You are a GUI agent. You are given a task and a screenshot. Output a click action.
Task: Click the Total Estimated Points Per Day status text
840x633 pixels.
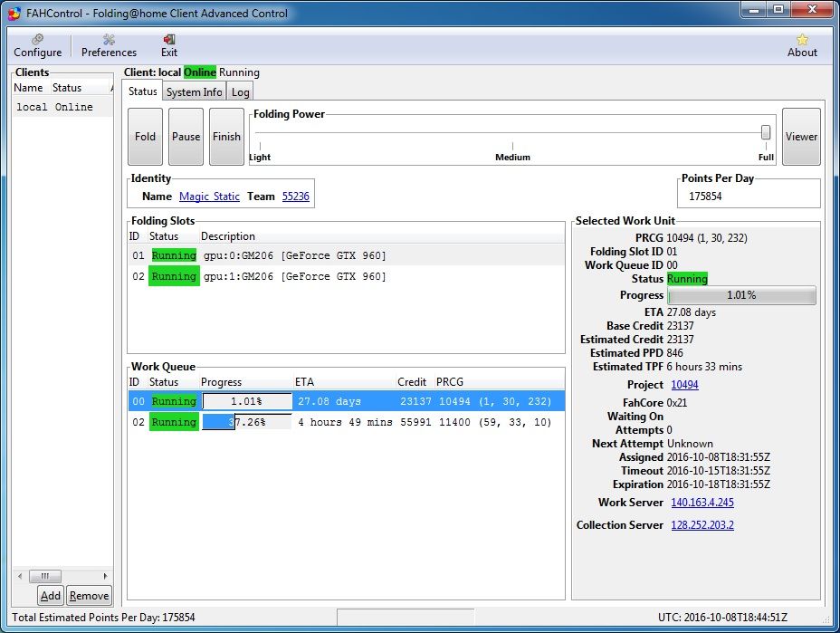click(103, 618)
